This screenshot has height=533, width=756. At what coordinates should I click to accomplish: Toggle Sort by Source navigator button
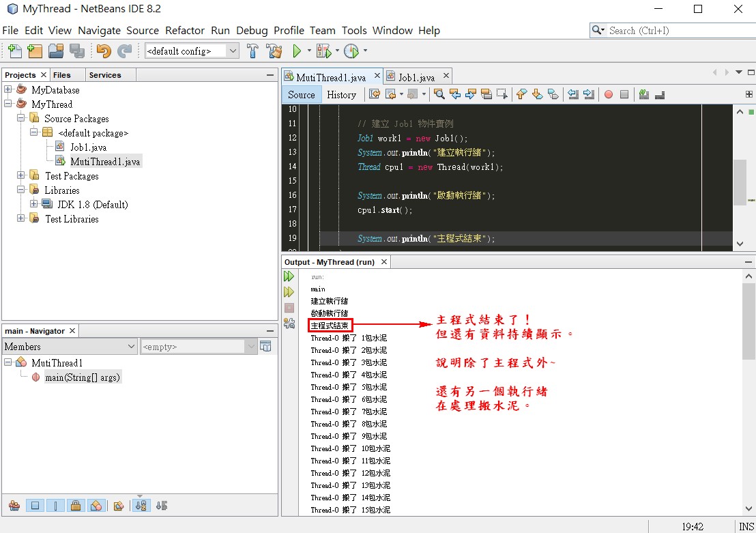[x=162, y=506]
